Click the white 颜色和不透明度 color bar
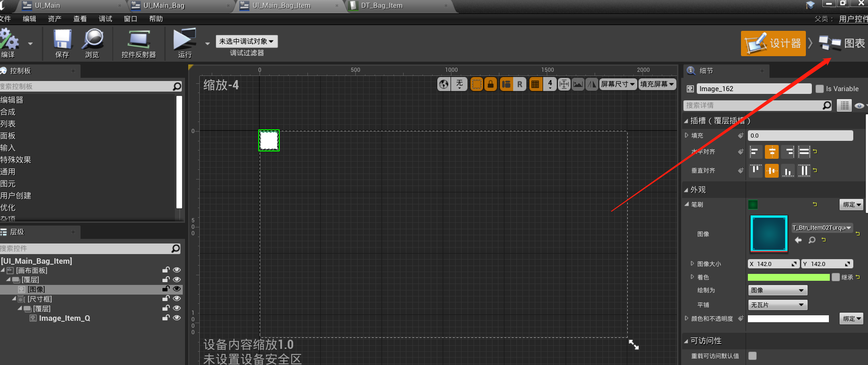The height and width of the screenshot is (365, 868). 788,319
